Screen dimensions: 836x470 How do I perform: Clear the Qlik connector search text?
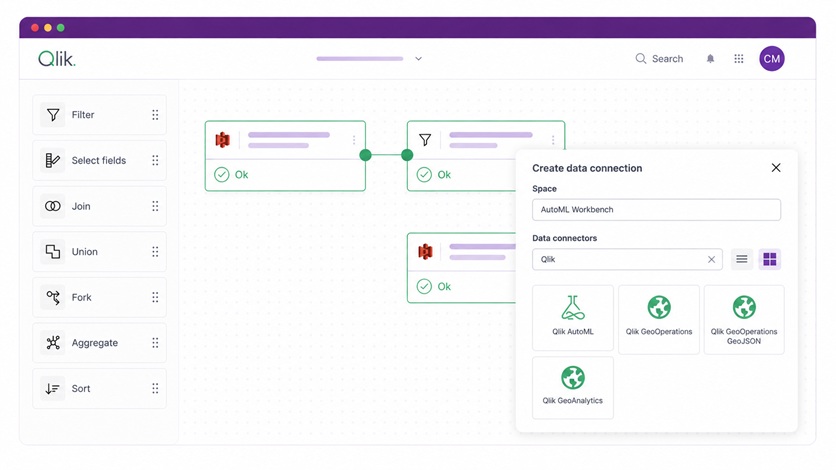(x=711, y=260)
